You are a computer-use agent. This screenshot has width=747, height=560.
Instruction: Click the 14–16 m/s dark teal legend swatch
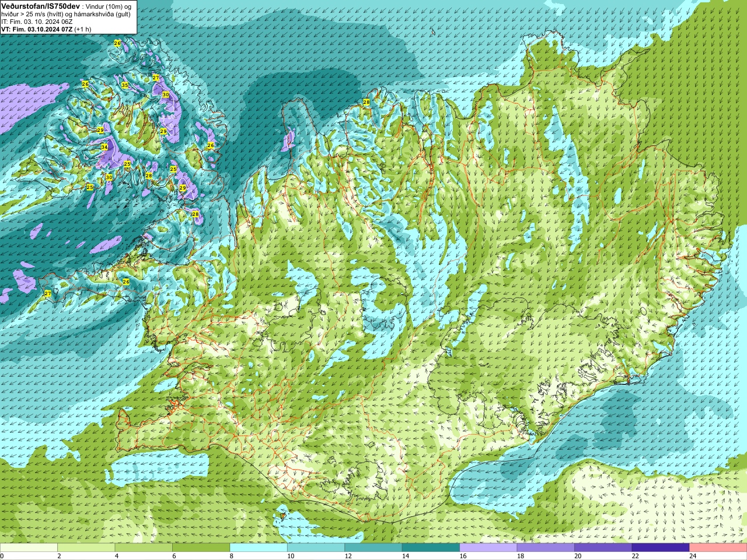pos(431,548)
